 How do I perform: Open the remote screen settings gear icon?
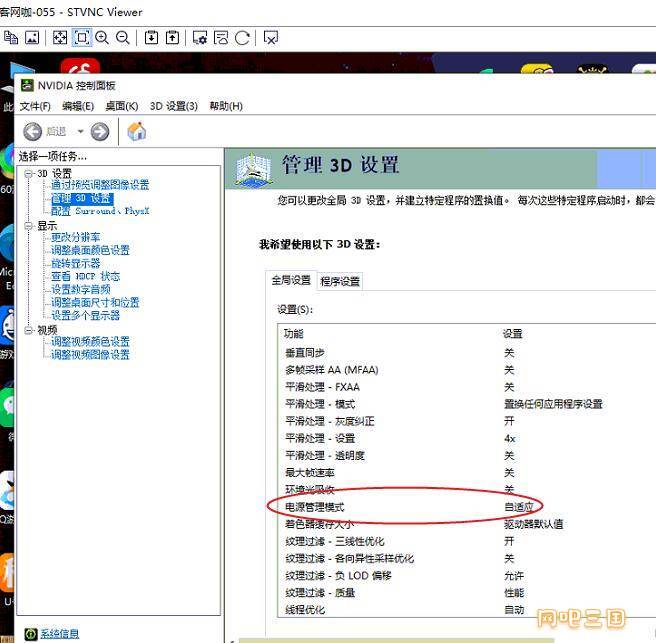click(x=200, y=38)
